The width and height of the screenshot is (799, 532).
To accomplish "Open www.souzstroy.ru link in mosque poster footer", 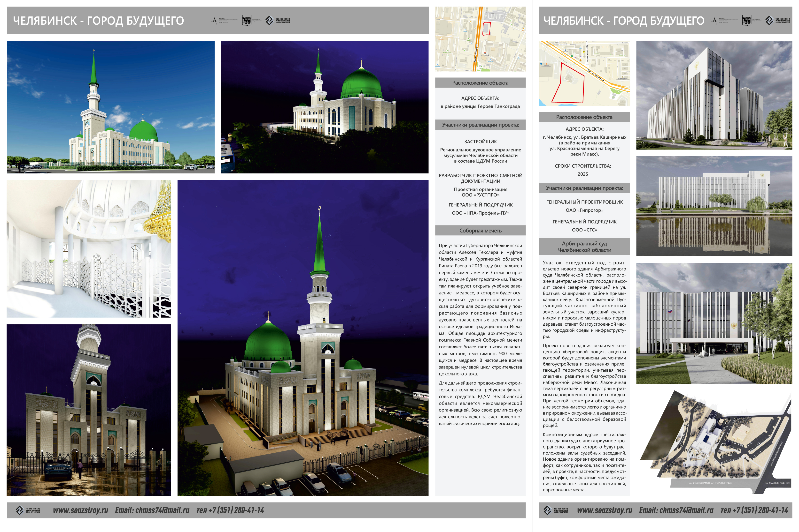I will 80,510.
